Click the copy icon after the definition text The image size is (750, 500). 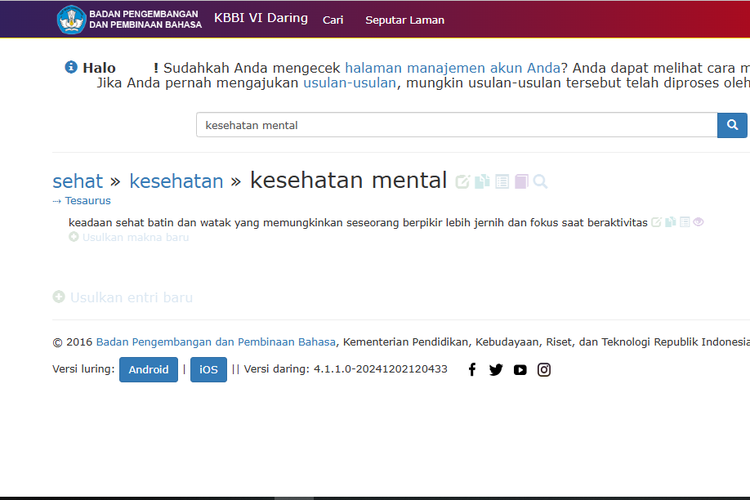(671, 222)
